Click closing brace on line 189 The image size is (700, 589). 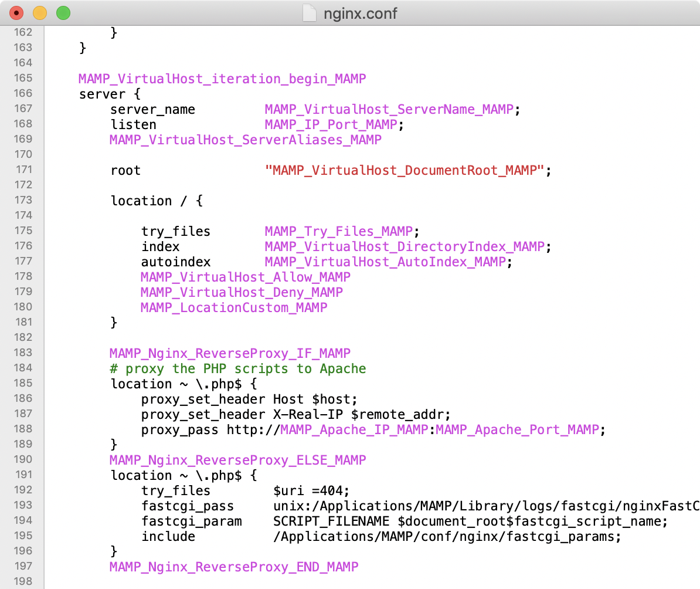[114, 445]
